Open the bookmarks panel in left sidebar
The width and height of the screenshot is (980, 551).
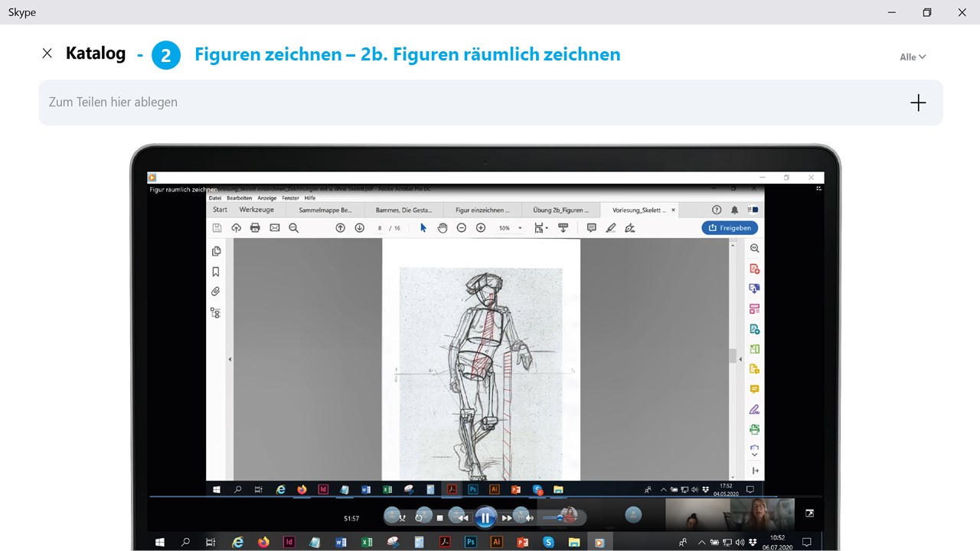point(216,272)
